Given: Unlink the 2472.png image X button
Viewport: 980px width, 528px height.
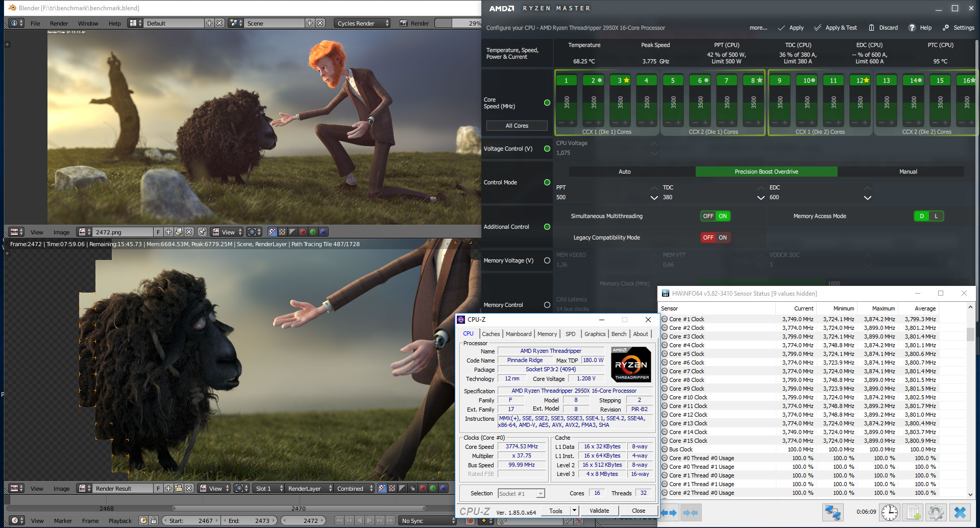Looking at the screenshot, I should point(189,232).
